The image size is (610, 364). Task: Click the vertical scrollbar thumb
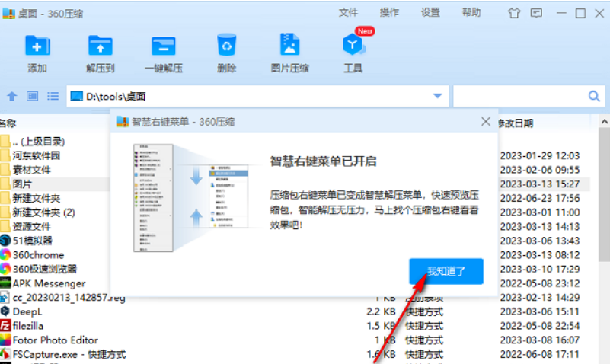(x=604, y=194)
